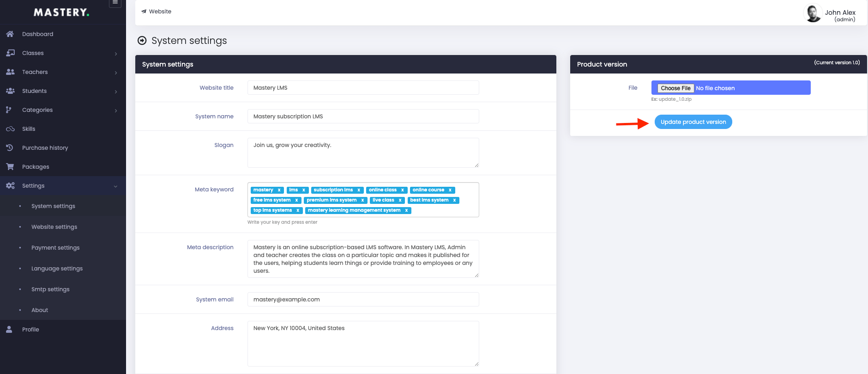
Task: Click into the System email field
Action: click(363, 299)
